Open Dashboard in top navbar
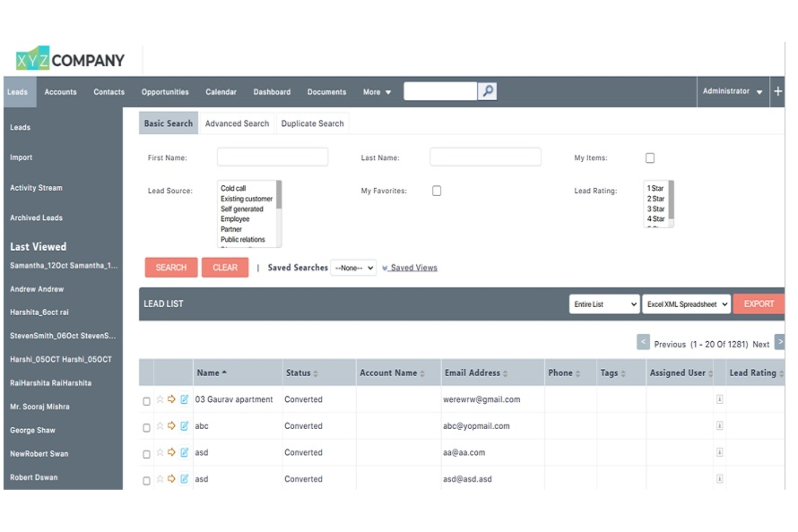The image size is (798, 532). click(272, 92)
